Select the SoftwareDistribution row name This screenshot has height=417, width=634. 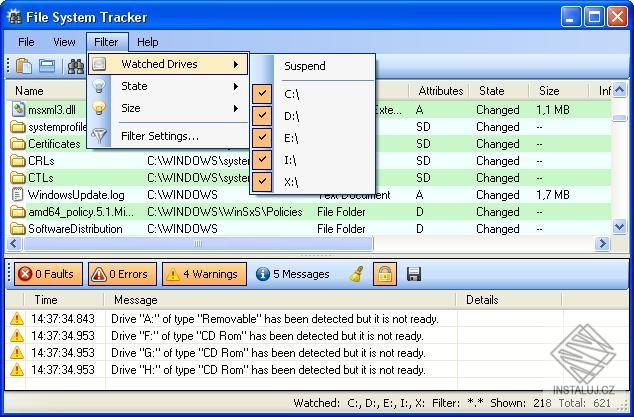pos(75,229)
